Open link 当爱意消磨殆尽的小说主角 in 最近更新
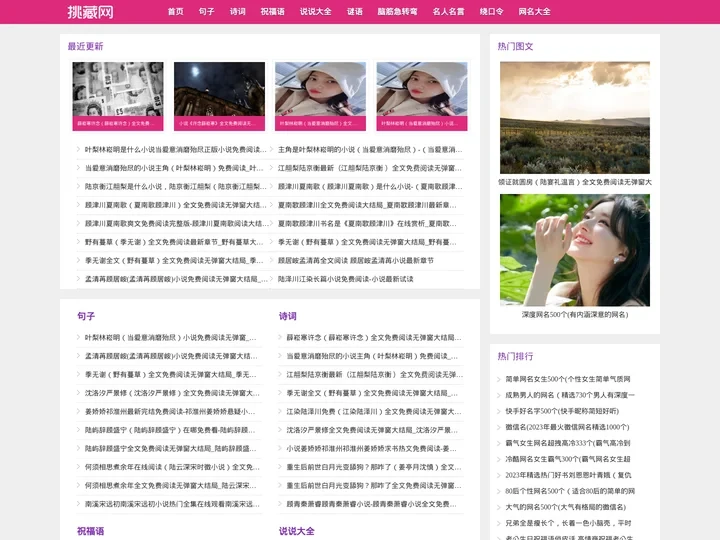This screenshot has width=720, height=540. click(x=174, y=168)
